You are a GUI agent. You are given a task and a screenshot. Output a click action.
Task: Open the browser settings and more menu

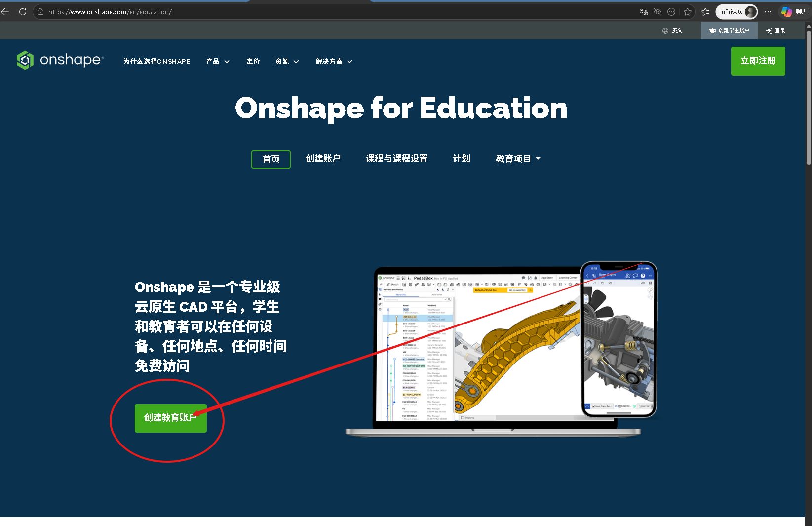point(768,12)
